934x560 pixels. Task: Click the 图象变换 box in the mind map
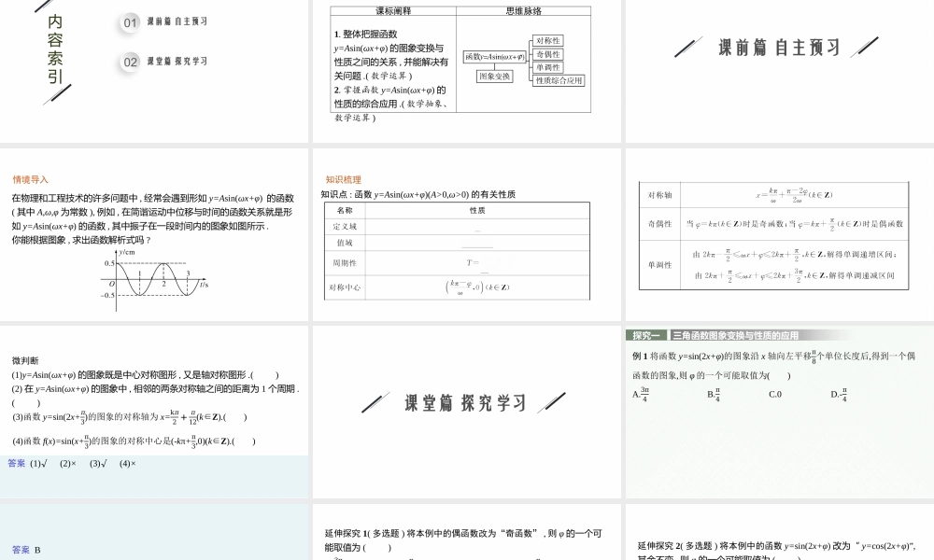494,77
